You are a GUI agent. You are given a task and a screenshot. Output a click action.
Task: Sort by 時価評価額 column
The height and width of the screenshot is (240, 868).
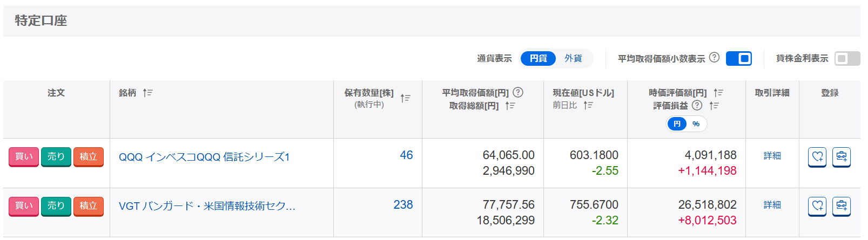[x=718, y=93]
